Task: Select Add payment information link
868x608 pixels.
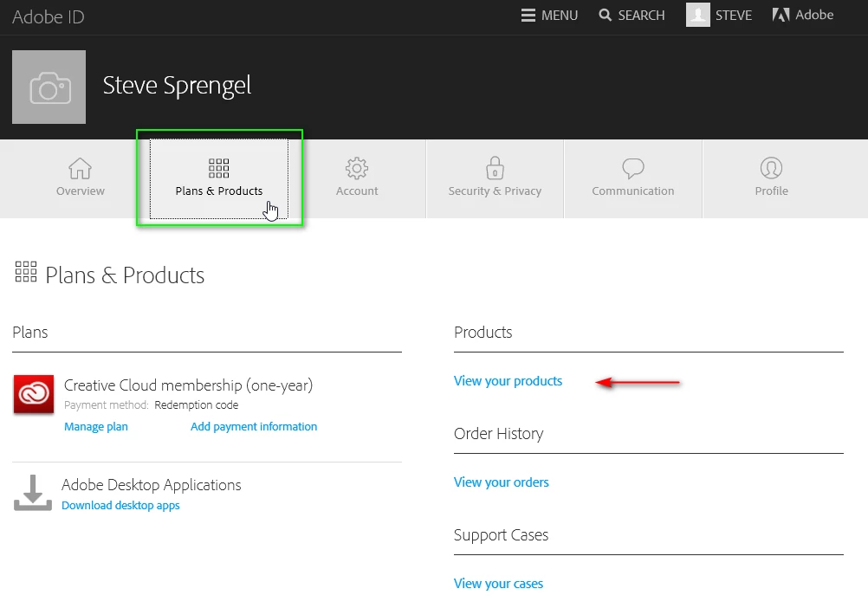Action: 254,427
